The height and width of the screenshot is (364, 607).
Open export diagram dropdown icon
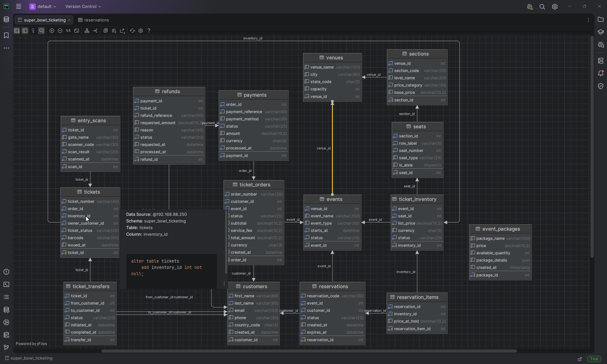coord(122,31)
